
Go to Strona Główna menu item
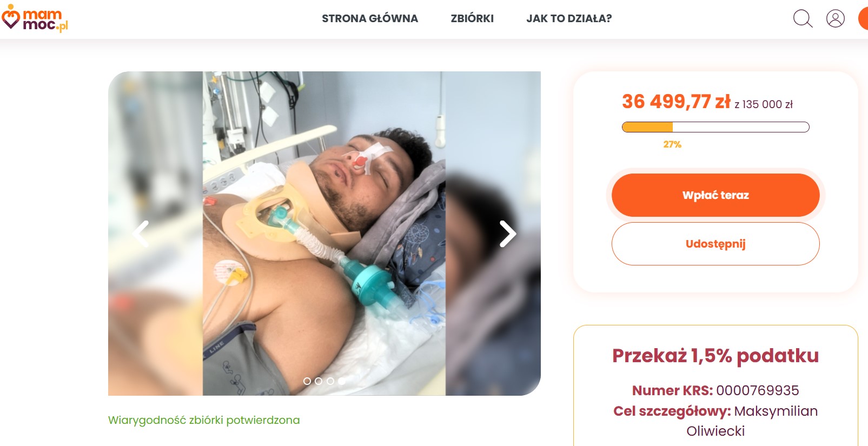370,18
